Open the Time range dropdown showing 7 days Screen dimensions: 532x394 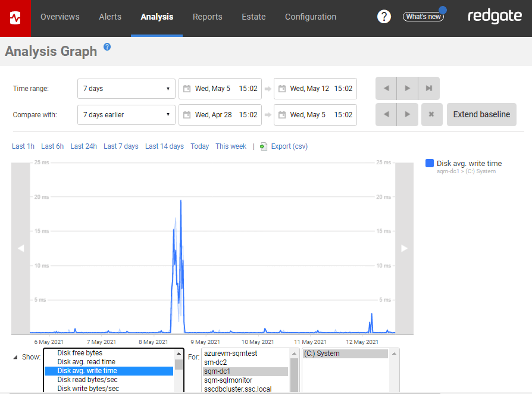tap(126, 88)
